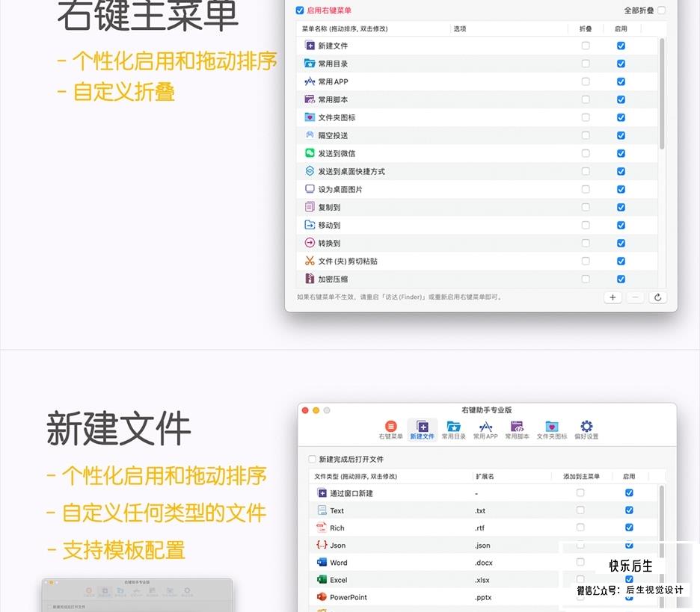
Task: Click the right-click menu list scrollbar
Action: 662,93
